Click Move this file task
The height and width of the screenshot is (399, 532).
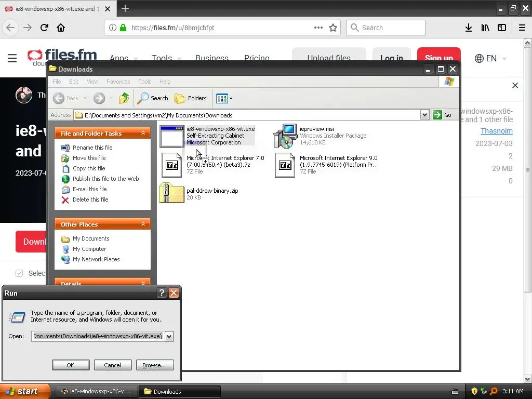89,158
